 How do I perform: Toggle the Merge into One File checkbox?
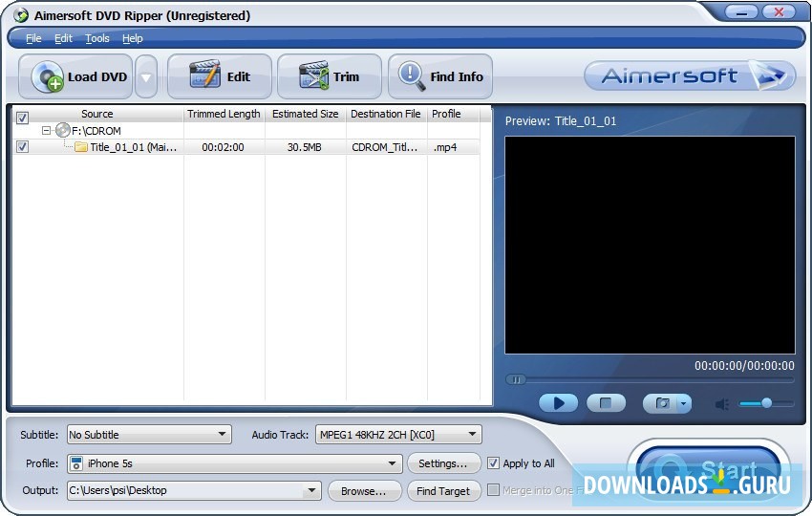click(x=494, y=489)
